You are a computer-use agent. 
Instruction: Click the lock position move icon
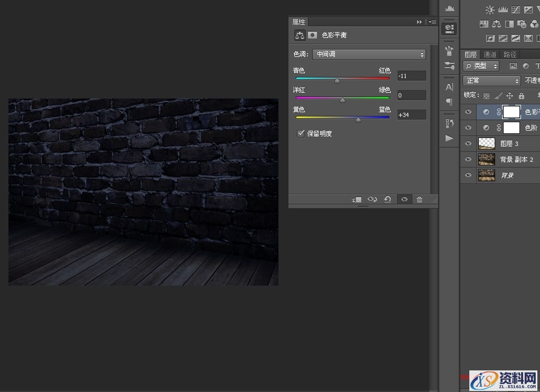[x=509, y=95]
